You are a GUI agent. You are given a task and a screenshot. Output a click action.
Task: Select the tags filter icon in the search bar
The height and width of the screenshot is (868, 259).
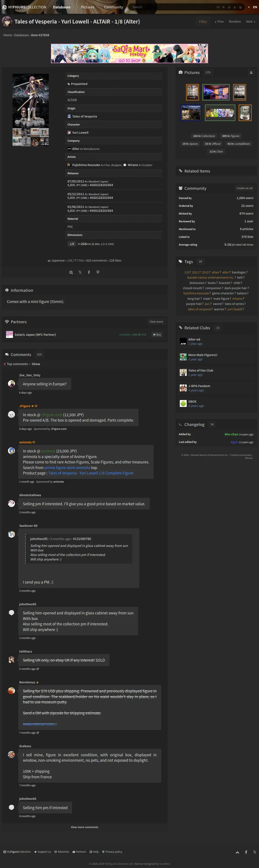[224, 7]
